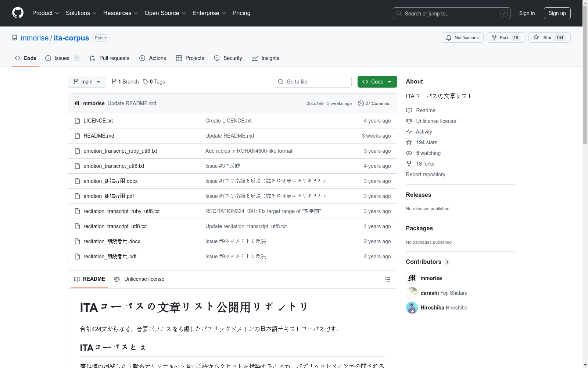The image size is (588, 368).
Task: Switch to the Projects tab
Action: [190, 58]
